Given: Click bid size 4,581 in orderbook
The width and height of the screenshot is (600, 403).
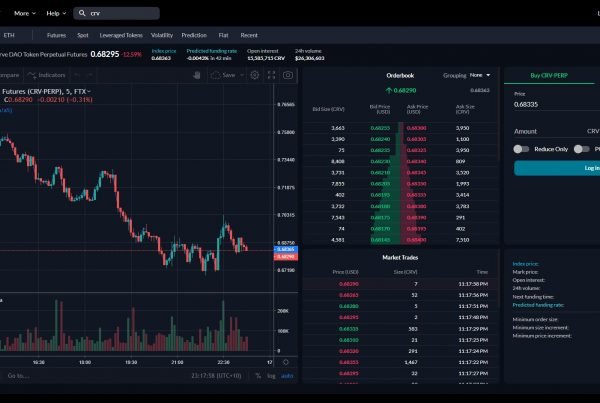Looking at the screenshot, I should tap(338, 240).
